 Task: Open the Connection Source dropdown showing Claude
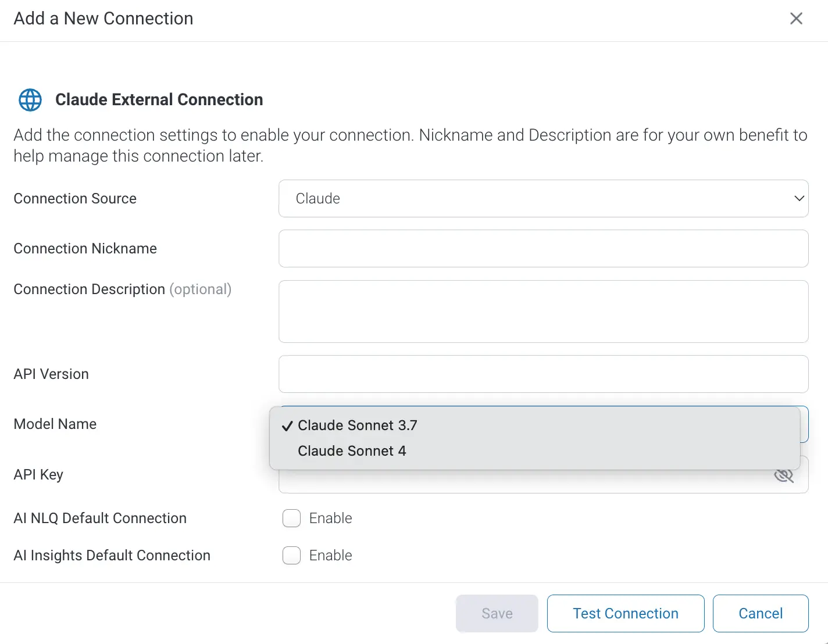click(543, 199)
